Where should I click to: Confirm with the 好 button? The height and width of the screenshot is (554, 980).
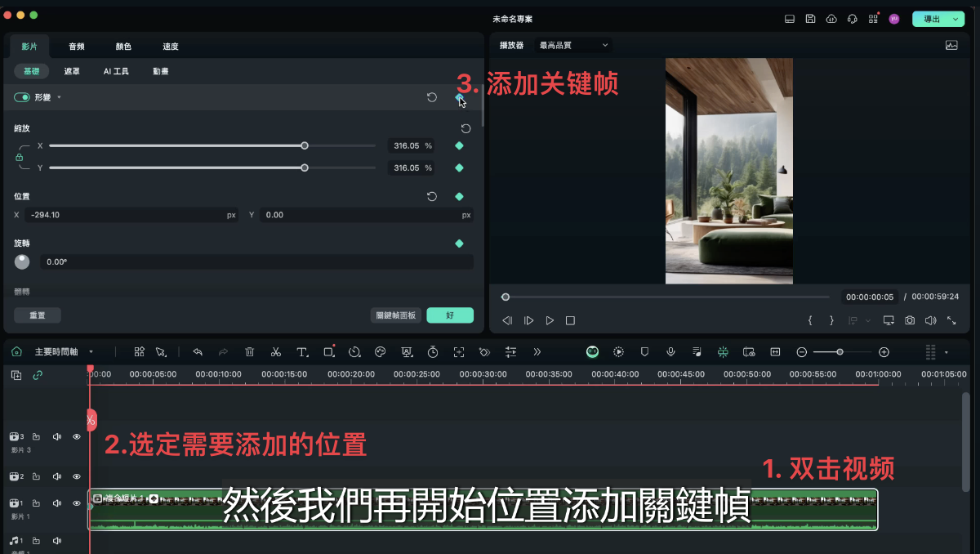(450, 315)
